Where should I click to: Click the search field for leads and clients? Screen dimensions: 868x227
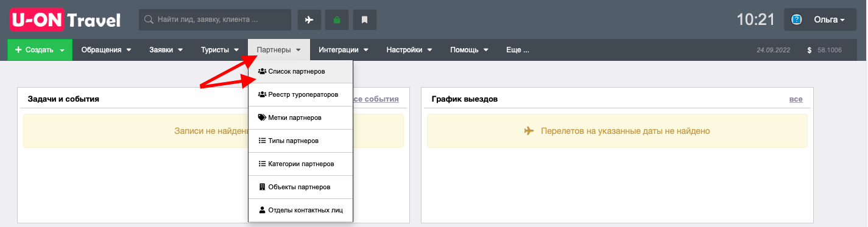[215, 19]
